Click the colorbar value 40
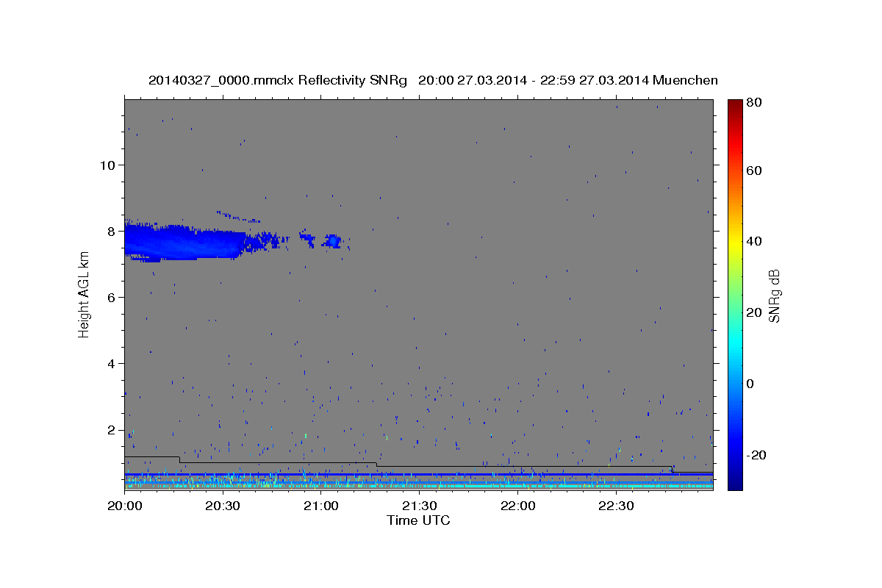Image resolution: width=882 pixels, height=588 pixels. pos(755,241)
